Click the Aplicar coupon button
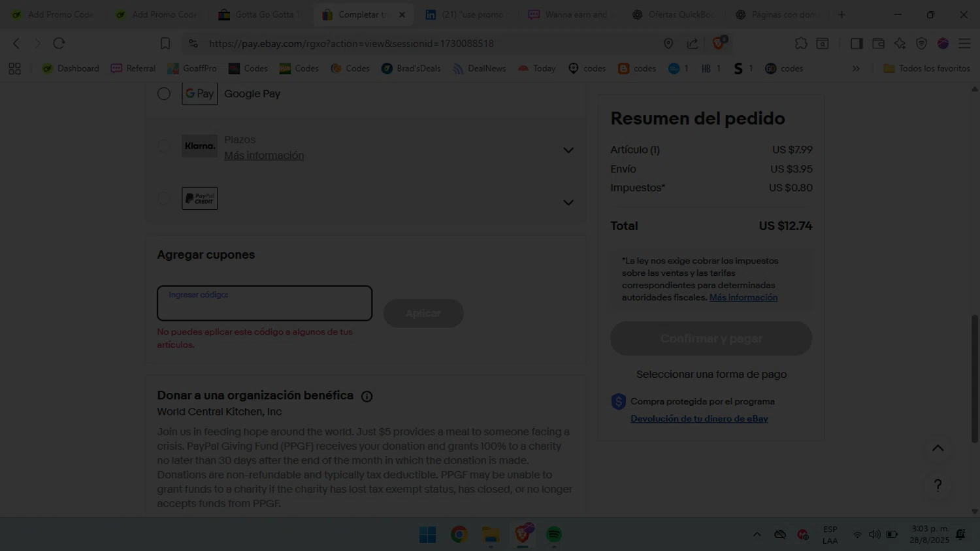 [x=423, y=314]
